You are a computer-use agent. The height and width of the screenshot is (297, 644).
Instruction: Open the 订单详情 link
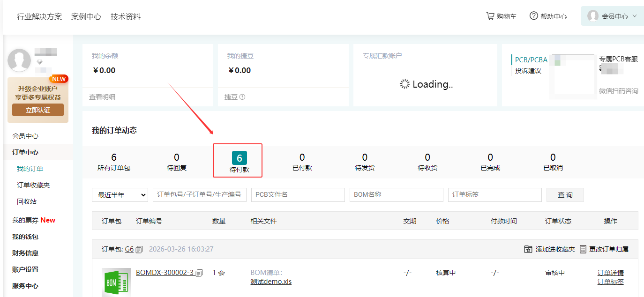[610, 273]
